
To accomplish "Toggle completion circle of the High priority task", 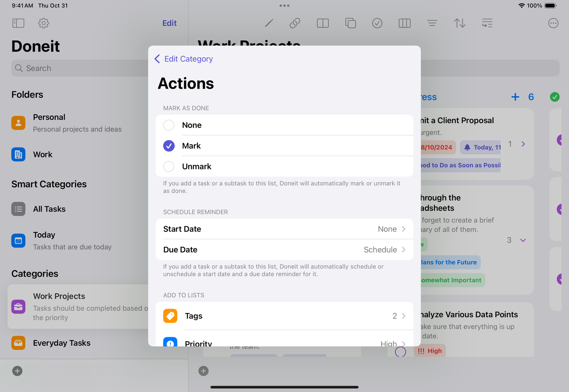I will [400, 352].
